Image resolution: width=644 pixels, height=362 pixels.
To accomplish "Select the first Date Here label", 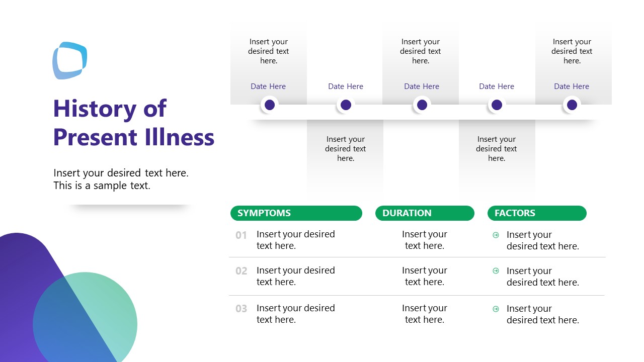I will pos(268,86).
